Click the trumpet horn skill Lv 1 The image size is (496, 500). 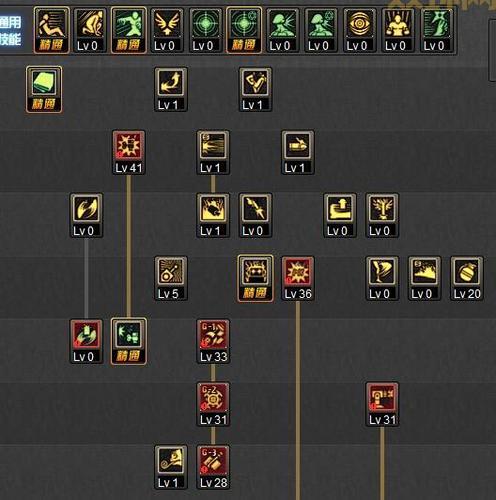click(x=171, y=467)
